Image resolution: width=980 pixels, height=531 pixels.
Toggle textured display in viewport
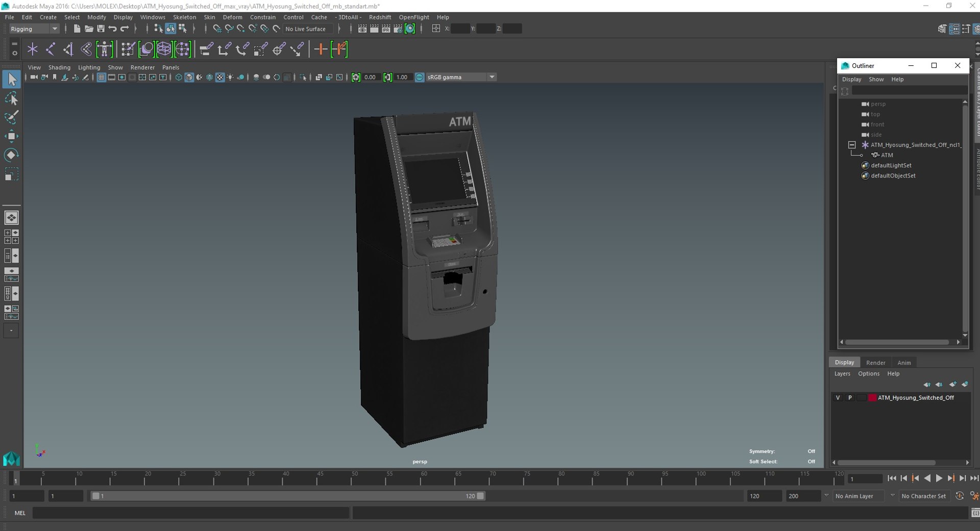point(220,78)
